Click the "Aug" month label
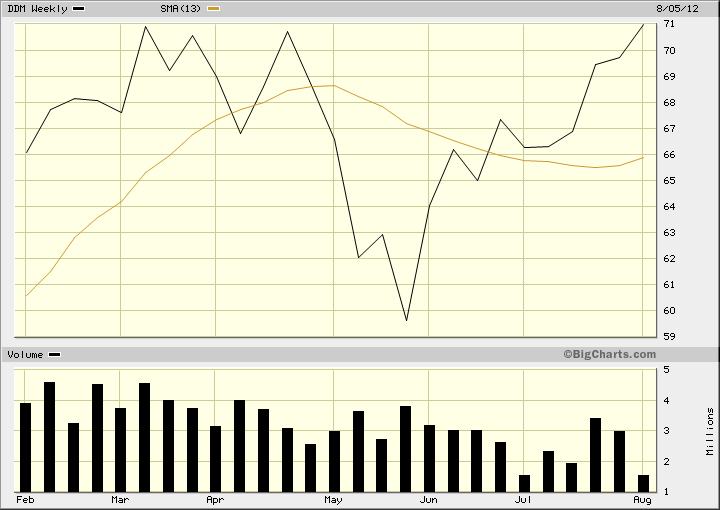This screenshot has height=510, width=720. [642, 501]
